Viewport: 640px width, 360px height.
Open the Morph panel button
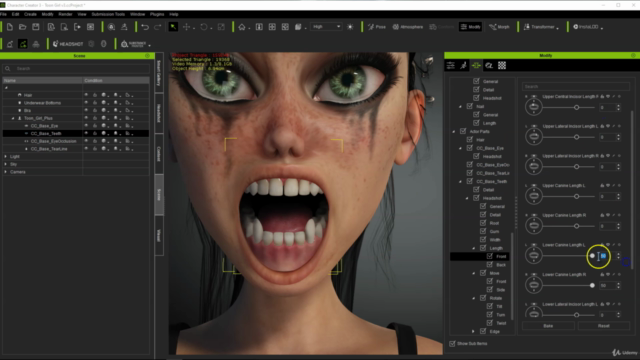tap(499, 27)
